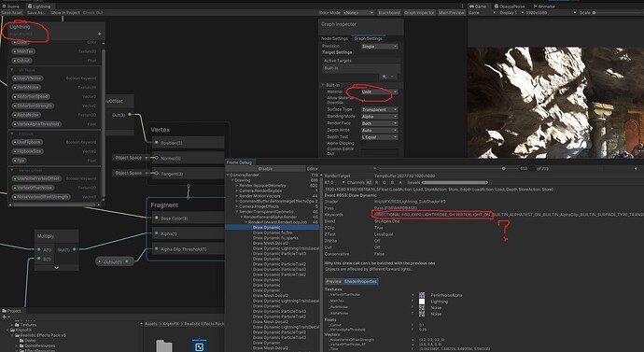
Task: Switch to the Scene tab
Action: (11, 7)
